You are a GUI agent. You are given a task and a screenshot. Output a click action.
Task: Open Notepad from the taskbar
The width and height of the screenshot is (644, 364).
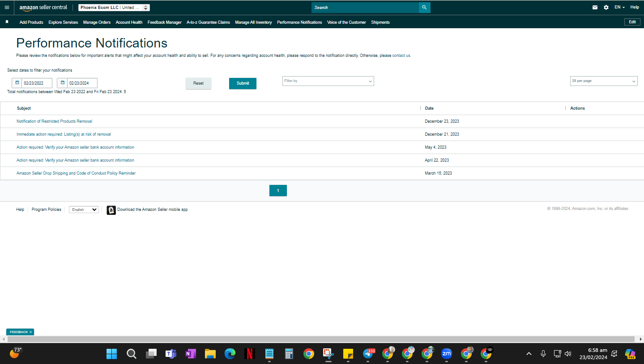269,354
